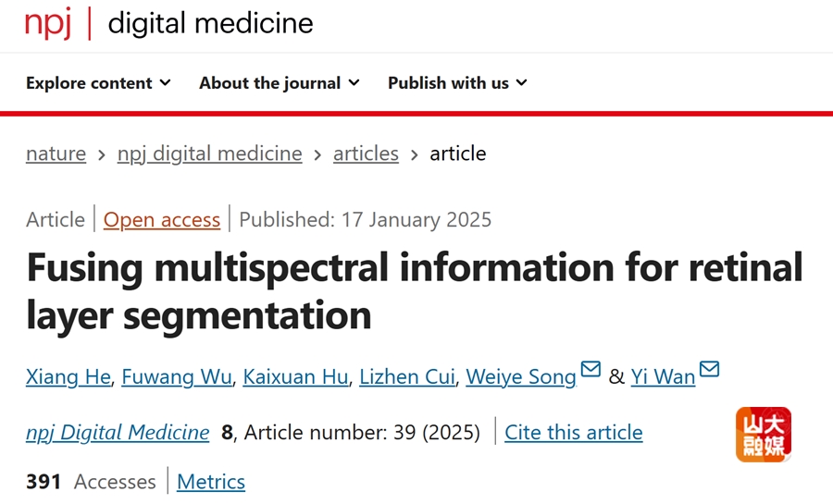The image size is (833, 504).
Task: Open the Open access link
Action: click(x=161, y=220)
